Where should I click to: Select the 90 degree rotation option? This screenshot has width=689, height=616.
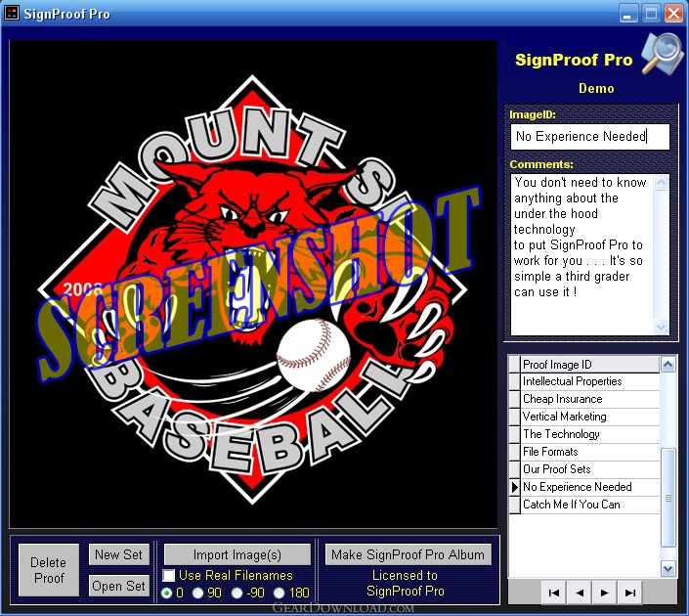pyautogui.click(x=198, y=594)
